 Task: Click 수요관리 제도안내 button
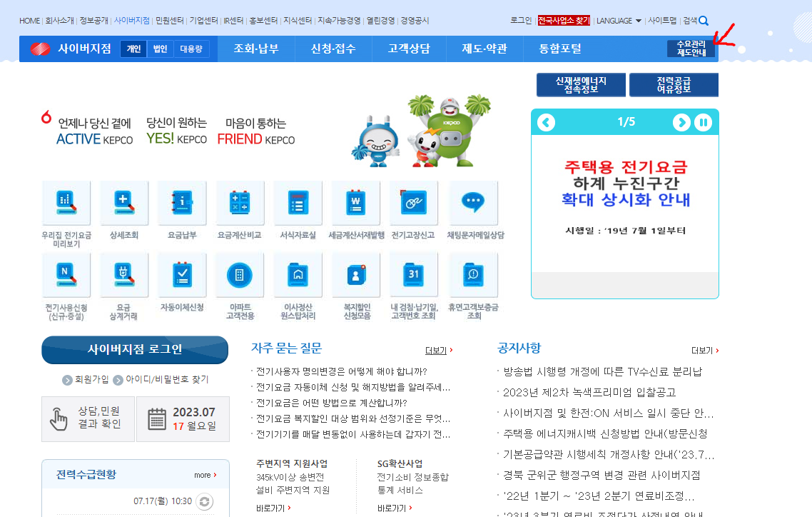[x=691, y=49]
